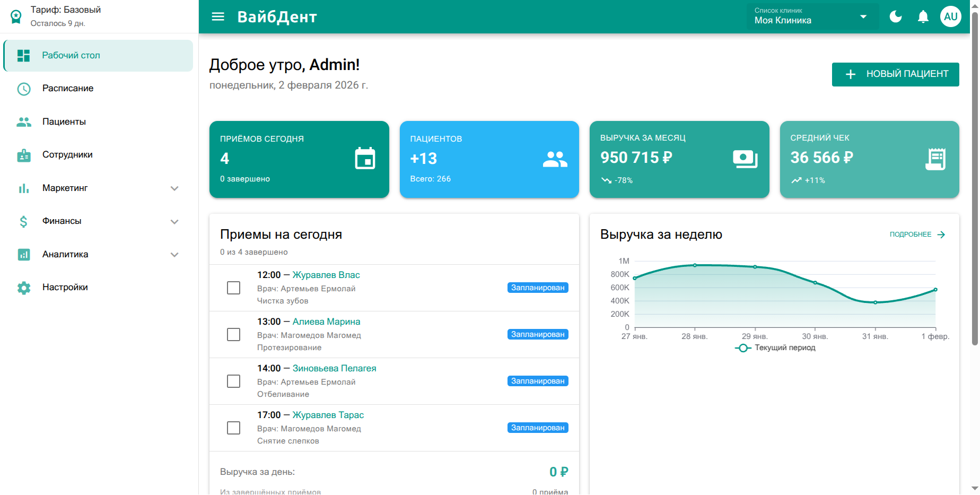Screen dimensions: 980x495
Task: Select Финансы in the navigation menu
Action: (62, 221)
